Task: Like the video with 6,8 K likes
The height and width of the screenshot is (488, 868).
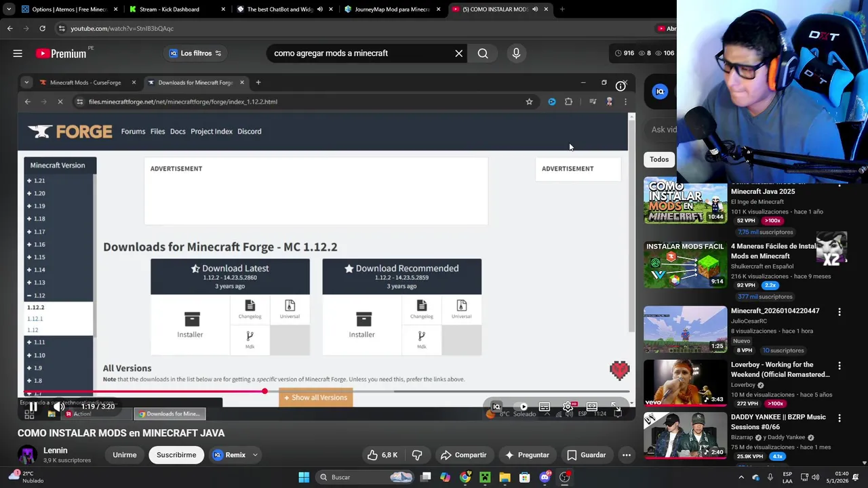Action: coord(382,455)
